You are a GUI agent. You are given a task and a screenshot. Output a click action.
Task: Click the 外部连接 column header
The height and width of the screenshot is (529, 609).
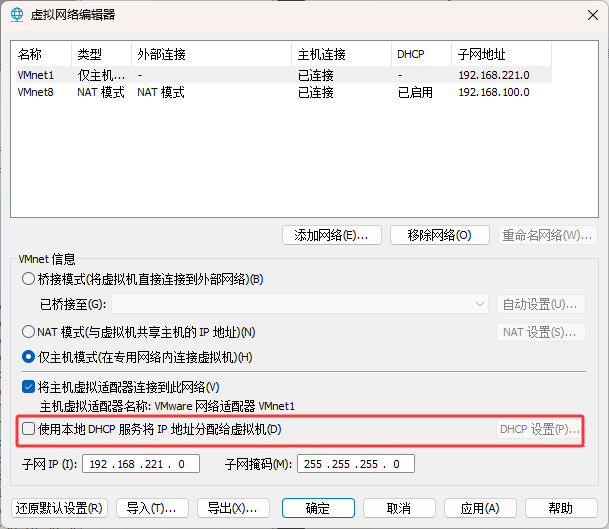pyautogui.click(x=211, y=54)
